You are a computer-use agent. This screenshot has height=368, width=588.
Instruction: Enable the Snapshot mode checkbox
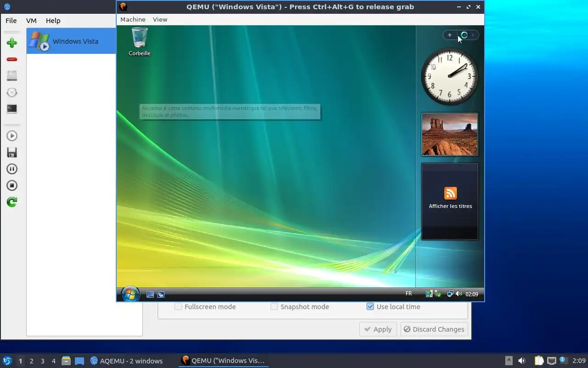[x=274, y=307]
